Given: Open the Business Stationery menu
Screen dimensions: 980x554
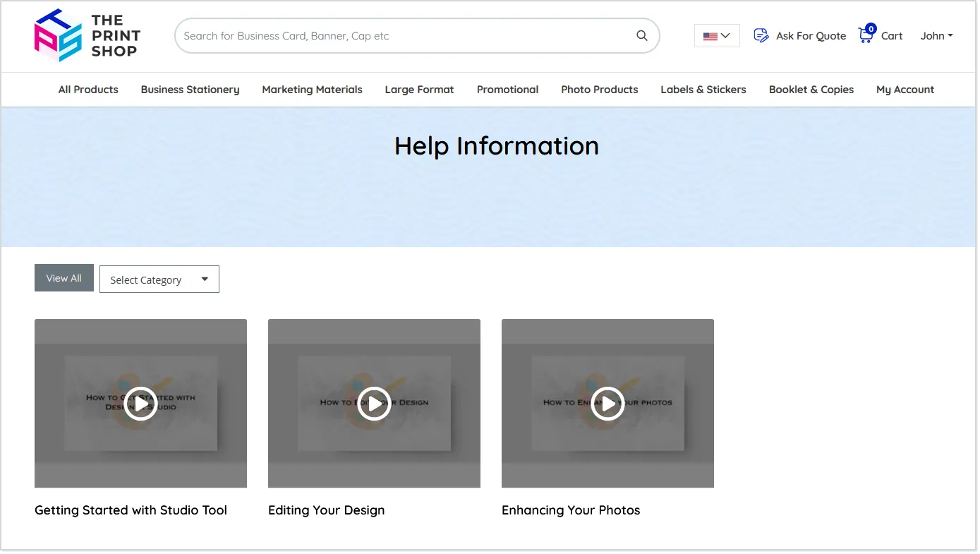Looking at the screenshot, I should pyautogui.click(x=190, y=90).
